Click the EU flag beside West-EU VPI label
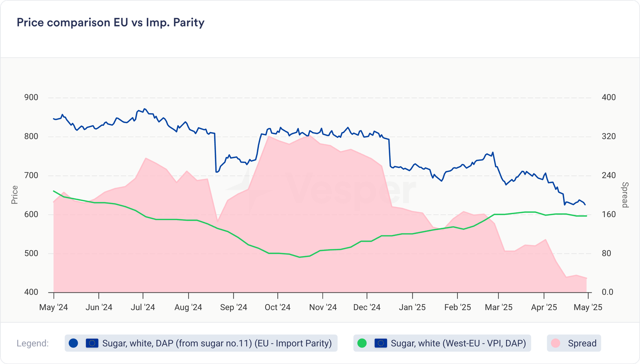The height and width of the screenshot is (364, 640). click(x=380, y=343)
